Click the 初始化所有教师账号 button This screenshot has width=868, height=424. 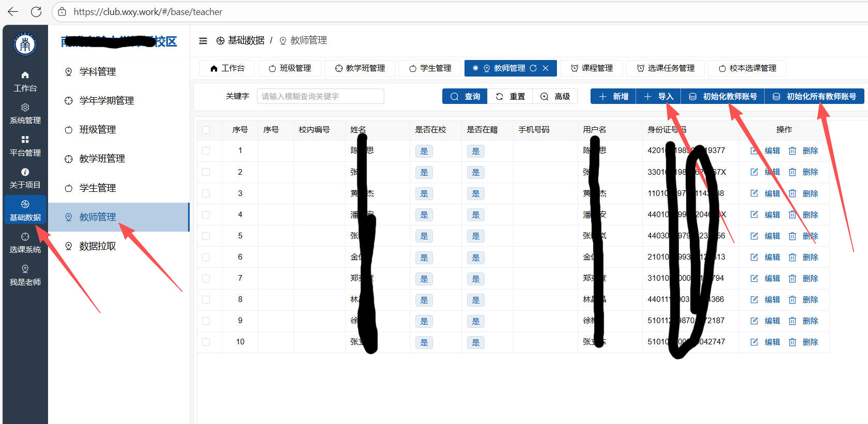point(814,97)
